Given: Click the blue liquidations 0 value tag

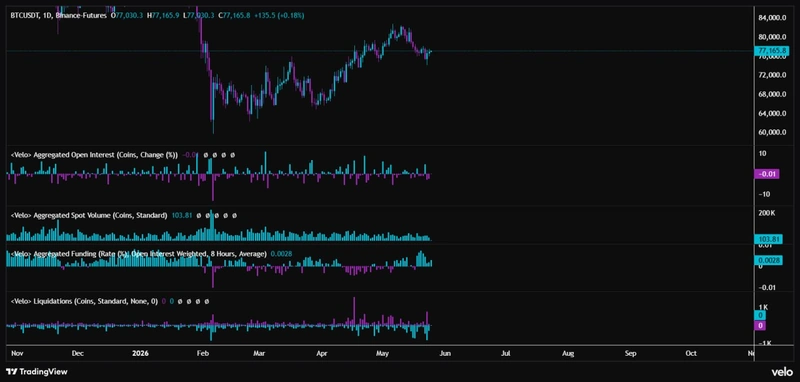Looking at the screenshot, I should coord(760,316).
